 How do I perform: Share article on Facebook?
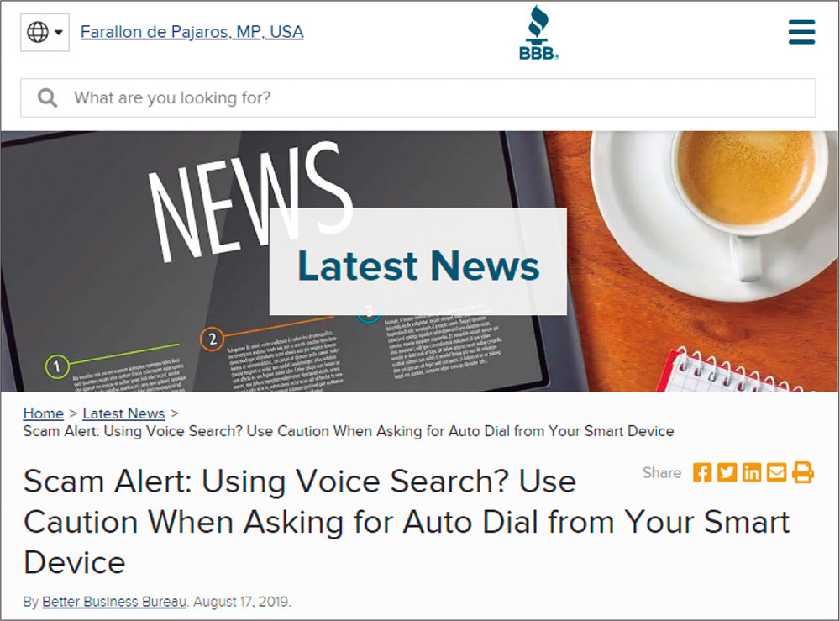pyautogui.click(x=701, y=472)
